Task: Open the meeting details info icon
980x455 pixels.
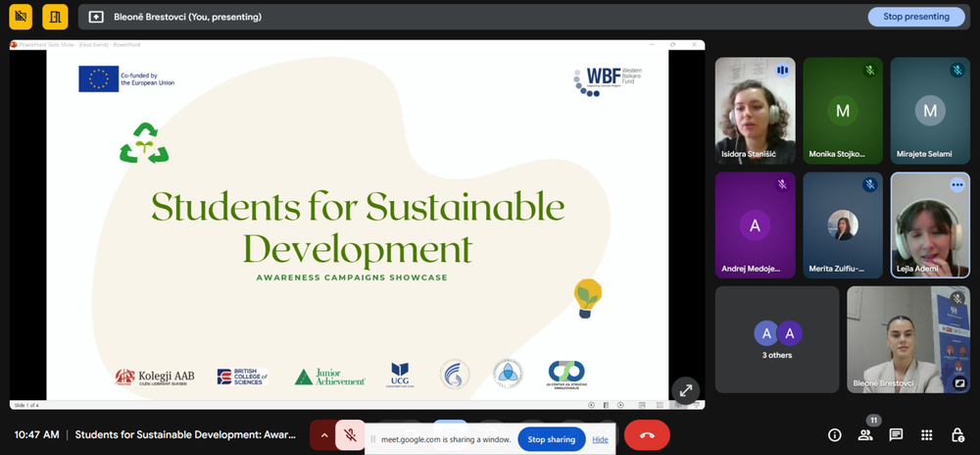Action: 835,434
